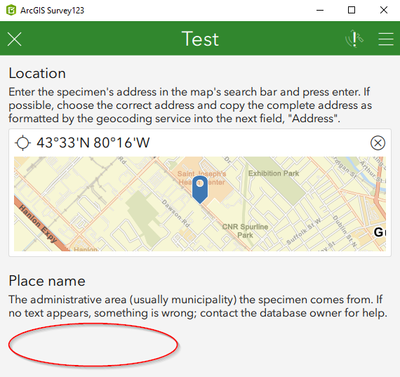The width and height of the screenshot is (400, 377).
Task: Click the empty Place name field area
Action: (93, 345)
